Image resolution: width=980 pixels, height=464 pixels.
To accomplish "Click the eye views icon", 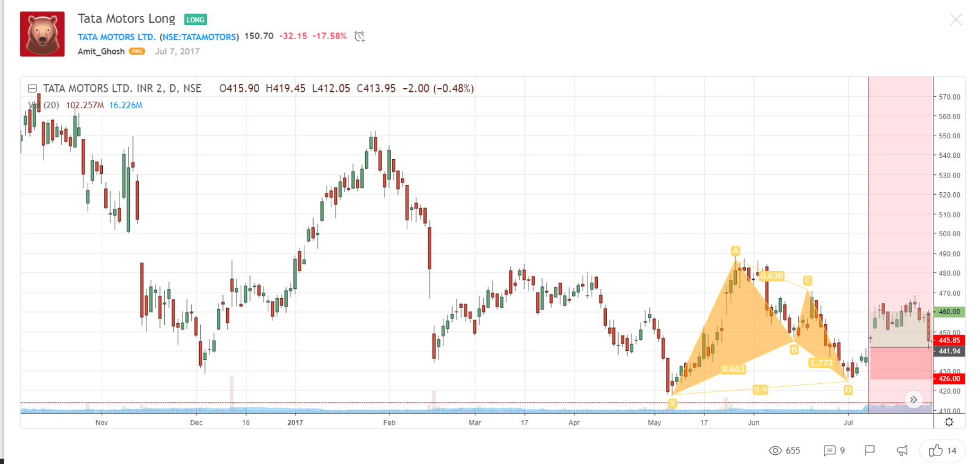I will click(x=775, y=451).
